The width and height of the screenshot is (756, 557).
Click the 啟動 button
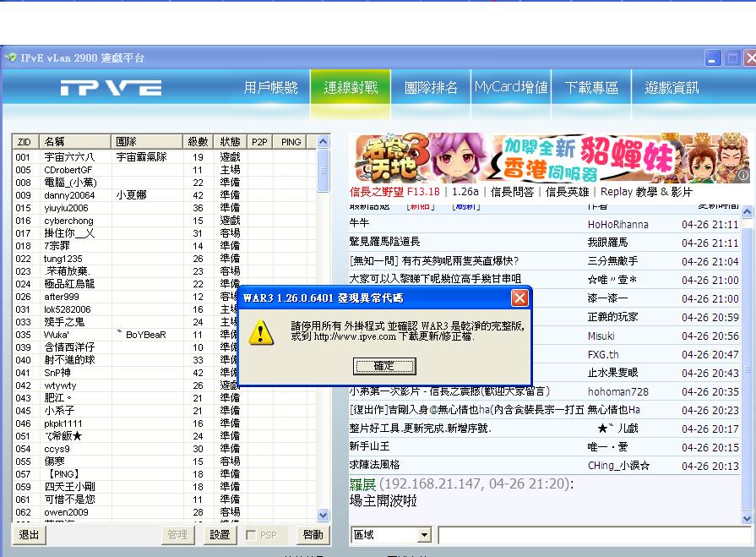coord(313,535)
